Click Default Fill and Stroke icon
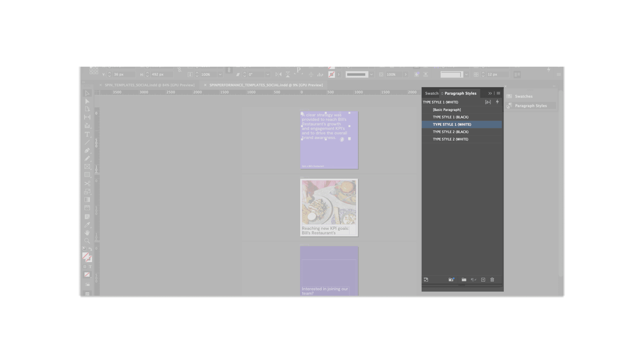This screenshot has width=644, height=362. click(x=84, y=249)
